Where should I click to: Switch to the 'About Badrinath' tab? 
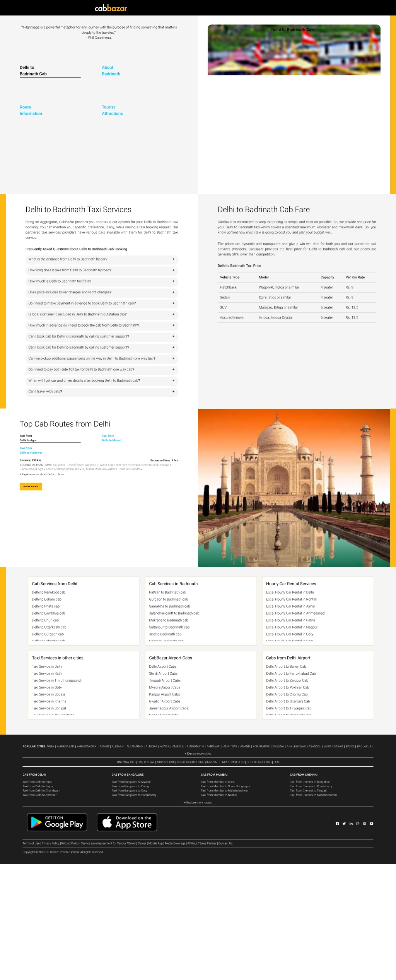click(x=111, y=70)
